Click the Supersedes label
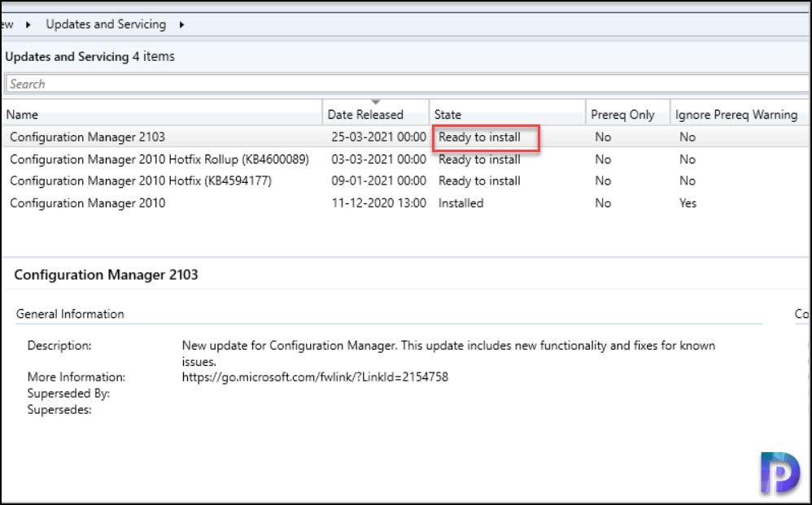The height and width of the screenshot is (505, 812). [59, 410]
